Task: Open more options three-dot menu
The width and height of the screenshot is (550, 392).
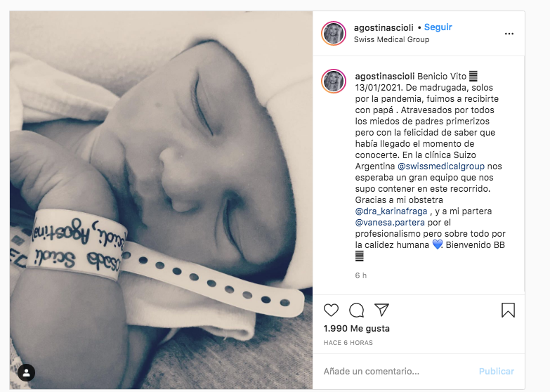Action: click(509, 34)
